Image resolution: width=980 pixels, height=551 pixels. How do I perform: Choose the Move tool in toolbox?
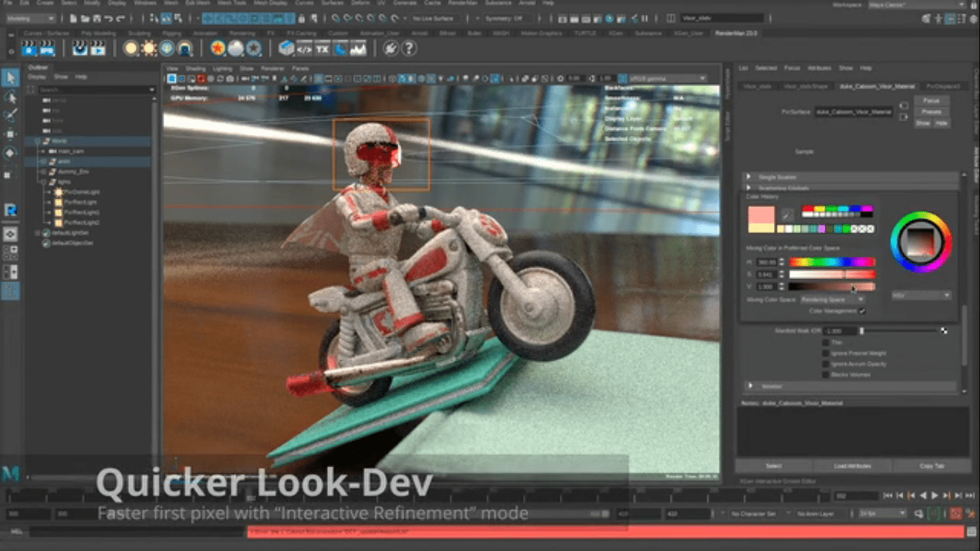10,134
